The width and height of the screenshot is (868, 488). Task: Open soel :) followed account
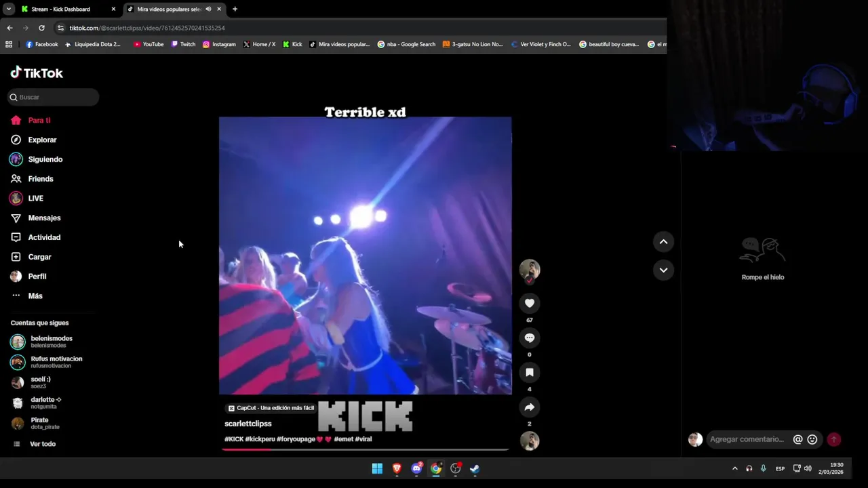[x=41, y=382]
